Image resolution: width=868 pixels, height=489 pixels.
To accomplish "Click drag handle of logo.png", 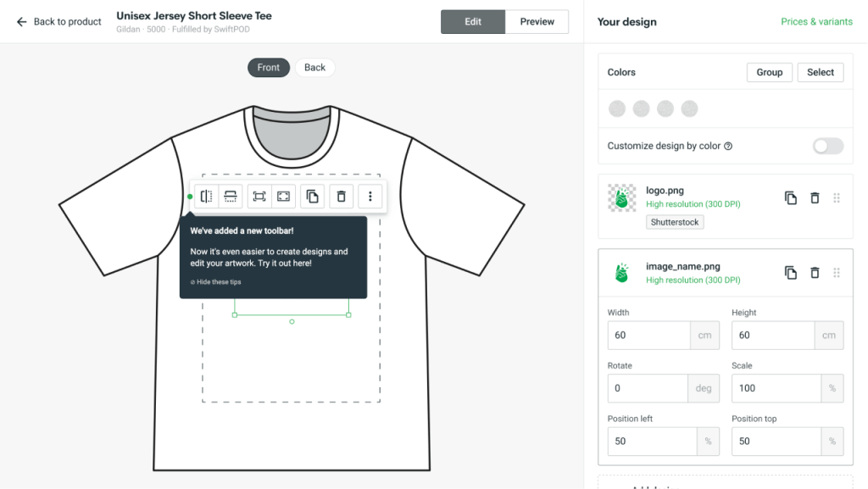I will [837, 197].
